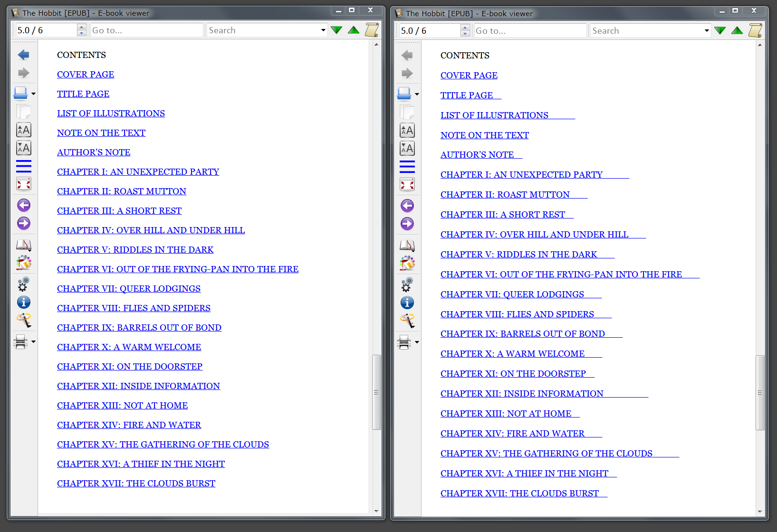This screenshot has width=777, height=532.
Task: Expand the Search history dropdown in left window
Action: pyautogui.click(x=323, y=30)
